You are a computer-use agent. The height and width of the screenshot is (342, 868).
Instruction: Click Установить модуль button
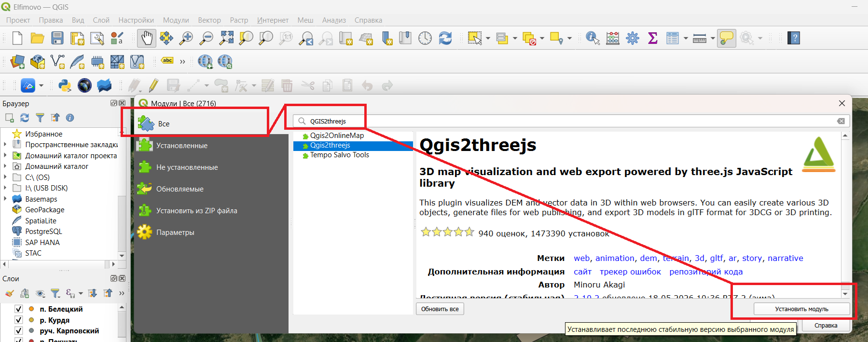[801, 309]
